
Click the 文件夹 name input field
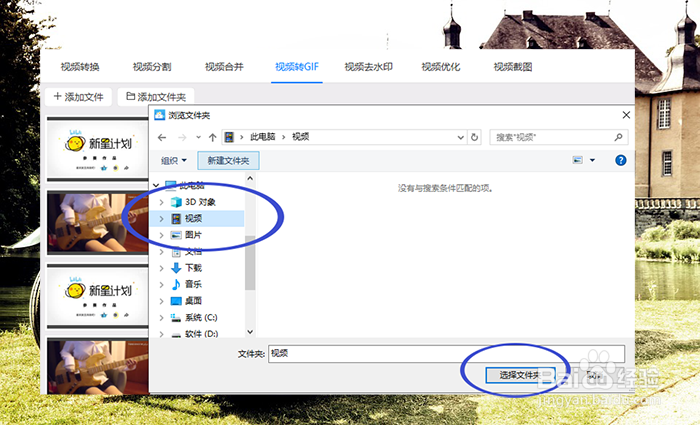click(446, 354)
